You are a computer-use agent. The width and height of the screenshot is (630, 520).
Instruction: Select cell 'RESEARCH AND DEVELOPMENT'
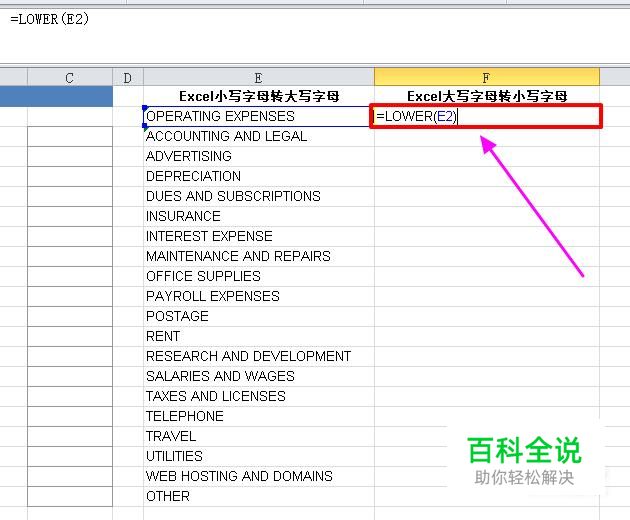pyautogui.click(x=259, y=356)
